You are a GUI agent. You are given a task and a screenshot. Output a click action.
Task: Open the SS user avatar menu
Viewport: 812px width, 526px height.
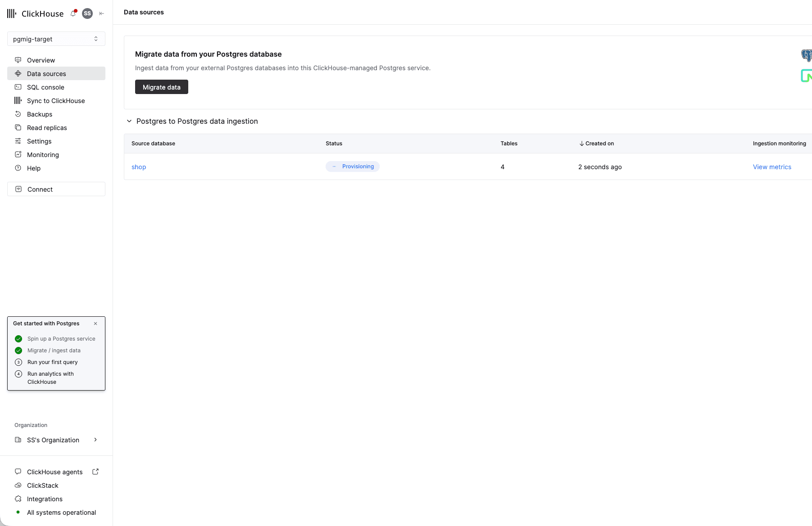[x=87, y=13]
